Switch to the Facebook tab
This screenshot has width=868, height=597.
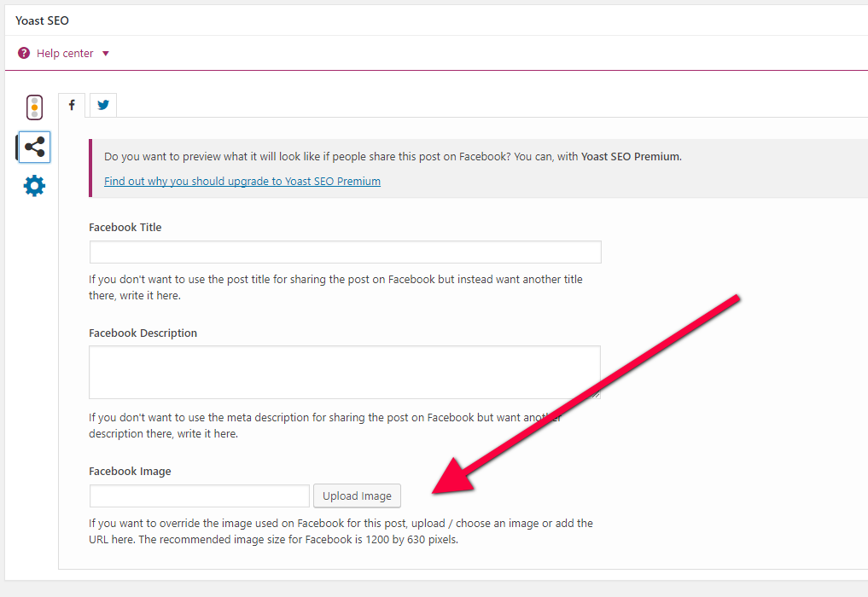tap(72, 105)
